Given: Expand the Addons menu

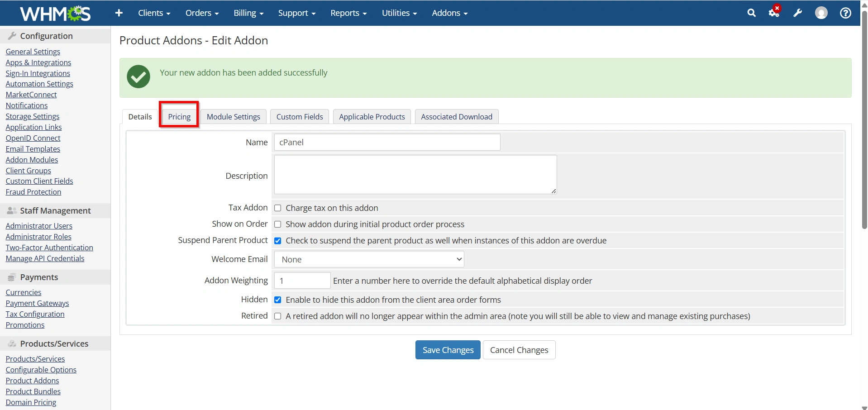Looking at the screenshot, I should click(449, 13).
